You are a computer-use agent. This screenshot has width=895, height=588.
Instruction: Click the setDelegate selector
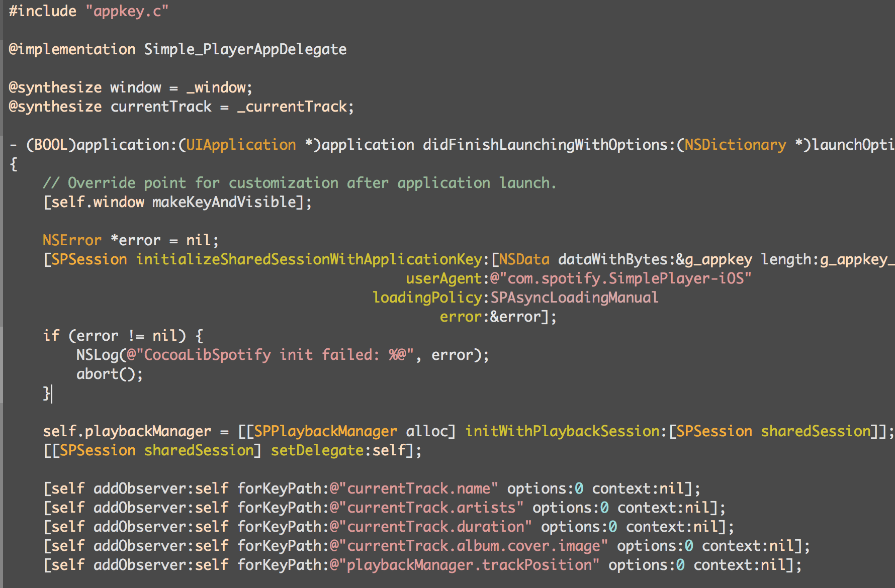(317, 450)
